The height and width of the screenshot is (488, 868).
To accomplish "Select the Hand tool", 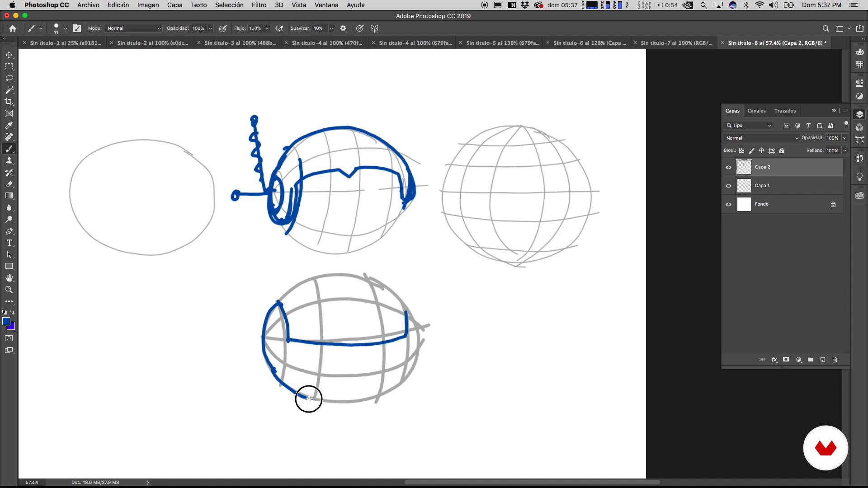I will point(9,278).
